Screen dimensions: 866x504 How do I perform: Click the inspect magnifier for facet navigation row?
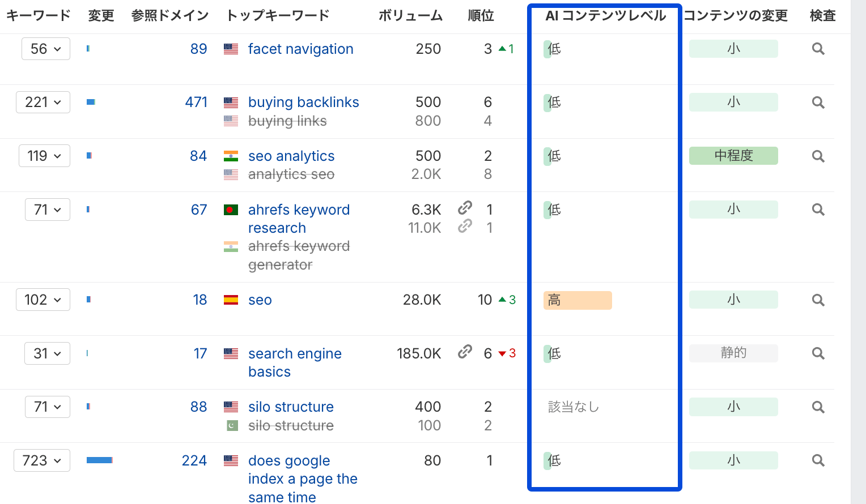coord(818,49)
